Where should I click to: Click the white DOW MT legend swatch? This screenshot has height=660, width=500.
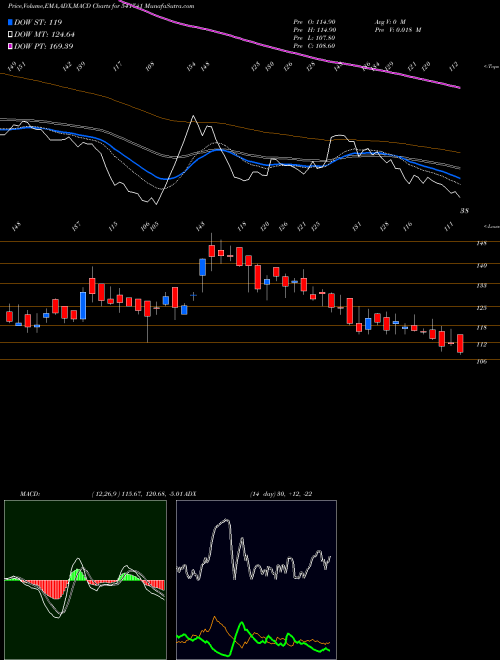(x=11, y=35)
